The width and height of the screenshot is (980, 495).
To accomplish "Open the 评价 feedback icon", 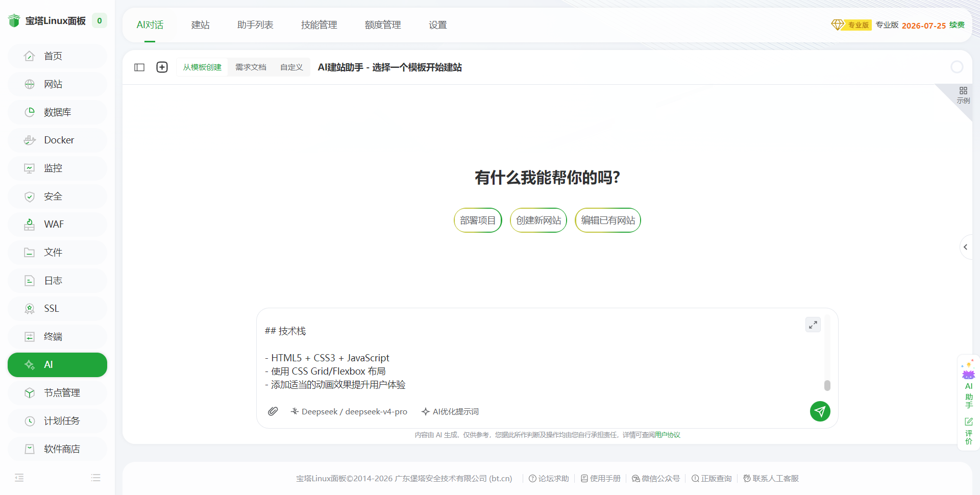I will [968, 431].
